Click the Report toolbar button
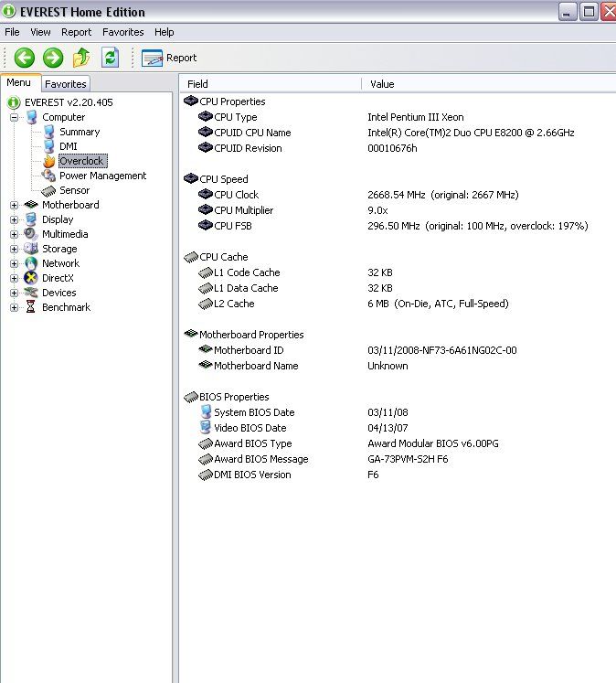Viewport: 616px width, 683px height. 170,58
